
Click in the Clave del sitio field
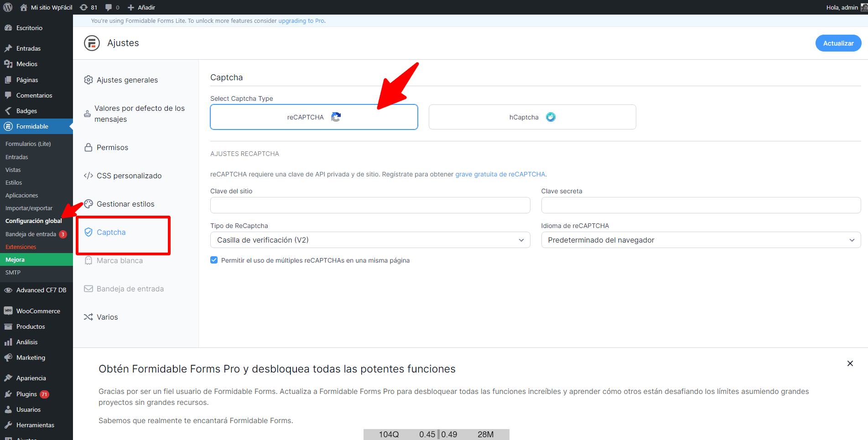[370, 205]
